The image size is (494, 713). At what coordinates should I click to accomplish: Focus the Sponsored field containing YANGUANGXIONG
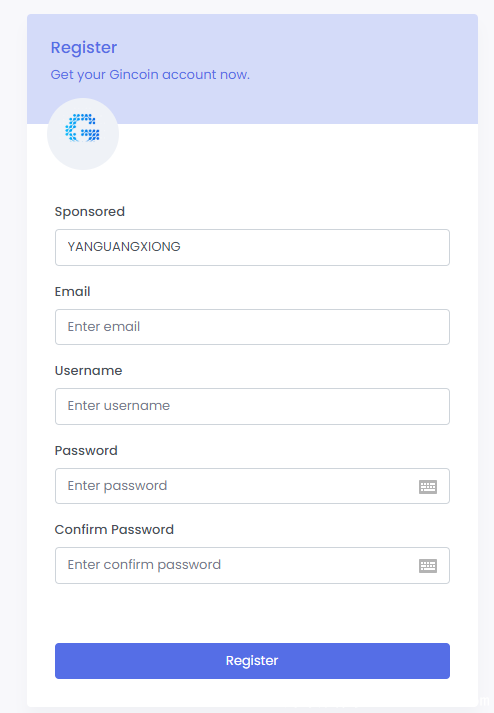point(252,247)
